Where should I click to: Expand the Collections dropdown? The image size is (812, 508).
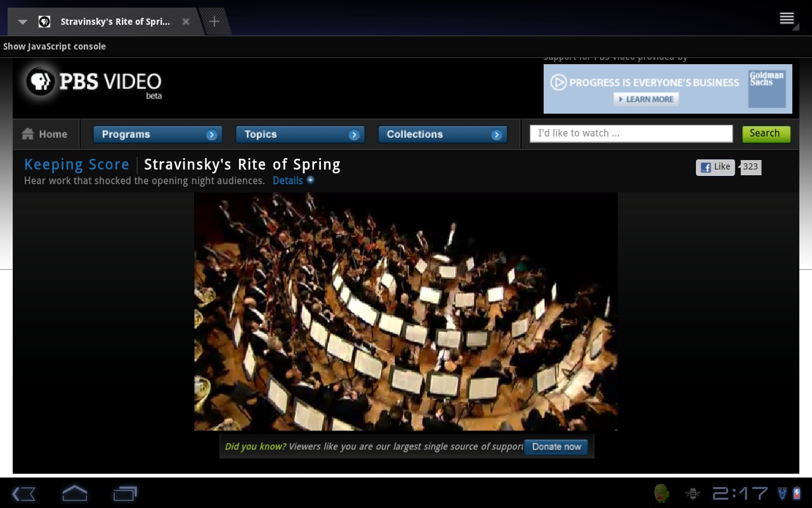(x=442, y=135)
